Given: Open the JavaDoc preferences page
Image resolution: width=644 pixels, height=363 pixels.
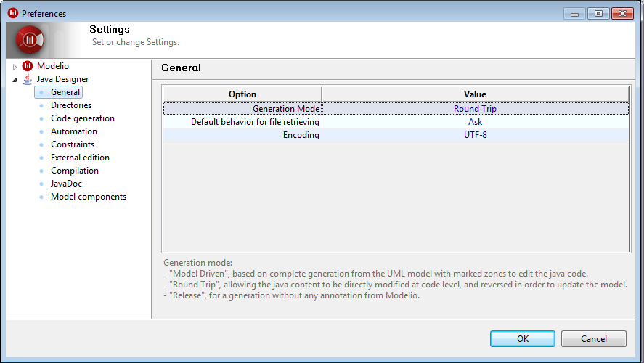Looking at the screenshot, I should pos(66,184).
